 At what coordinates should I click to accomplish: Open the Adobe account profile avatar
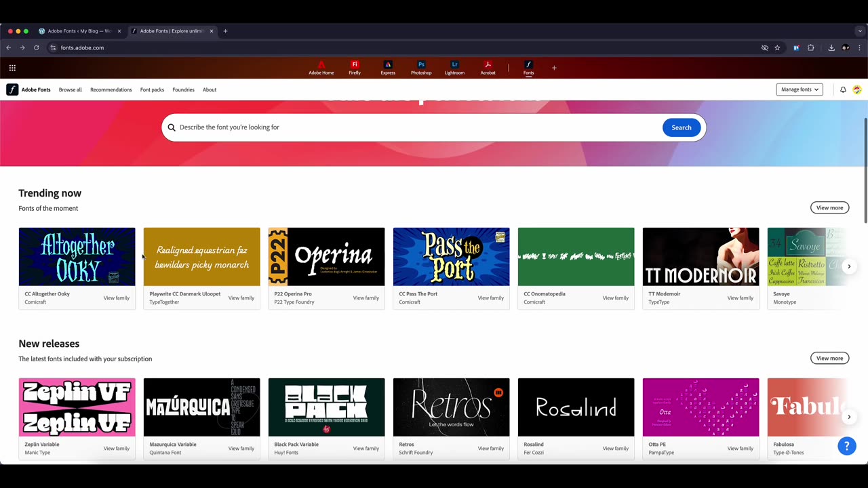(x=857, y=89)
